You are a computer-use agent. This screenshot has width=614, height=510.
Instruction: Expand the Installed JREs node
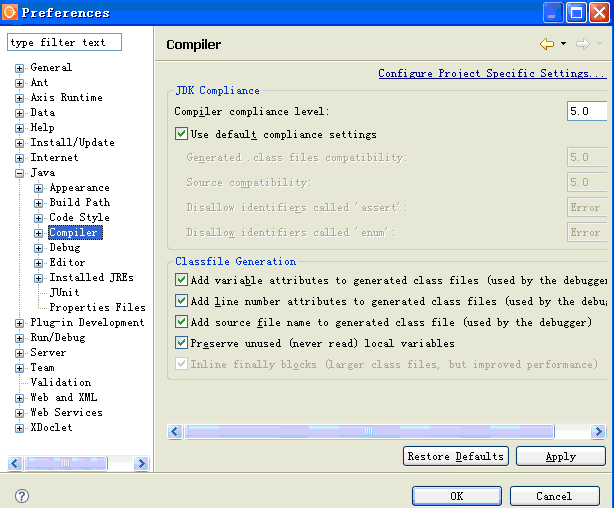point(38,279)
